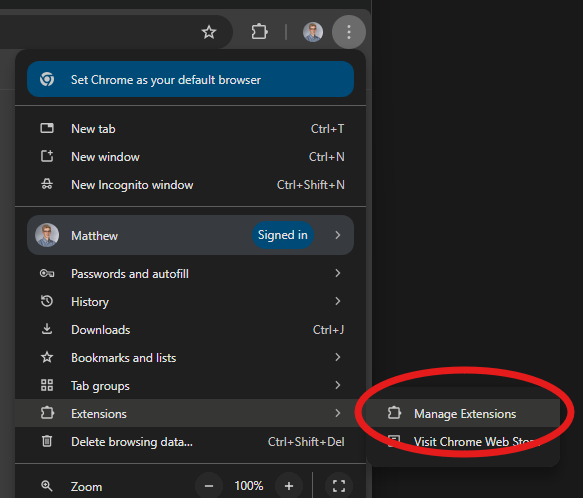The image size is (583, 498).
Task: Click the Chrome Web Store icon
Action: tap(394, 441)
